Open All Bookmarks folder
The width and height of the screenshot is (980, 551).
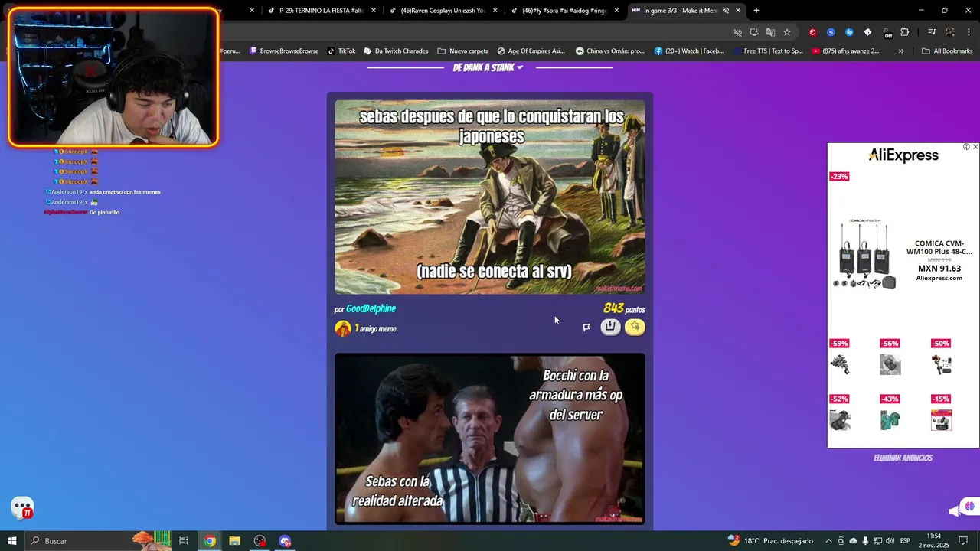[947, 51]
